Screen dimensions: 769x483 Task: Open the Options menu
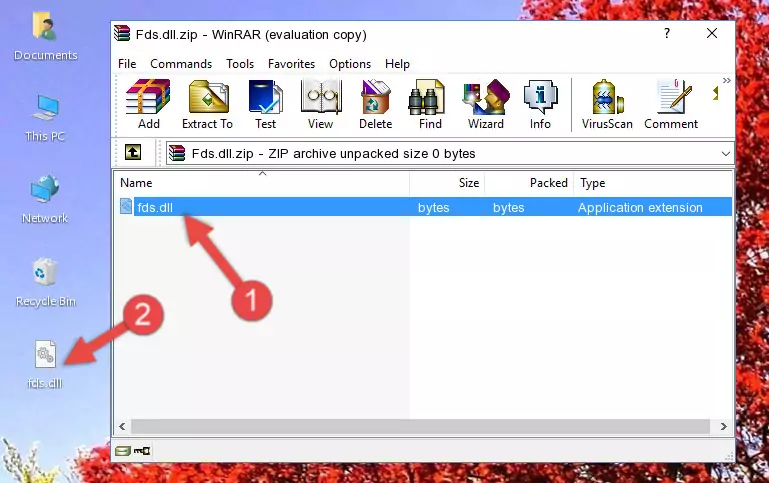[x=350, y=64]
